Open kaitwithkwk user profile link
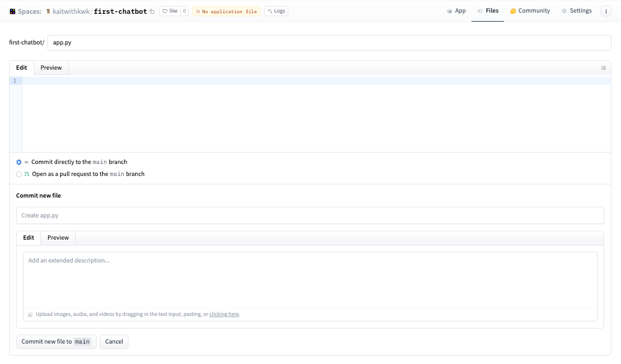 point(71,11)
